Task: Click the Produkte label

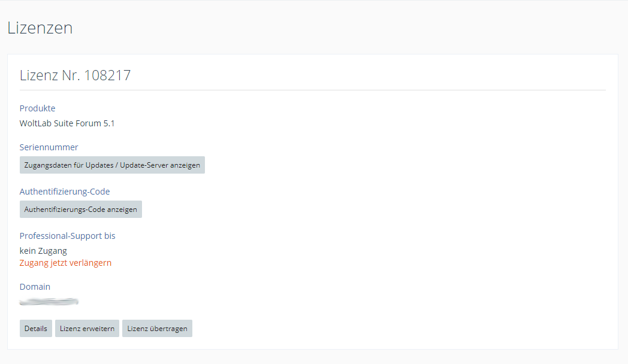Action: (x=37, y=108)
